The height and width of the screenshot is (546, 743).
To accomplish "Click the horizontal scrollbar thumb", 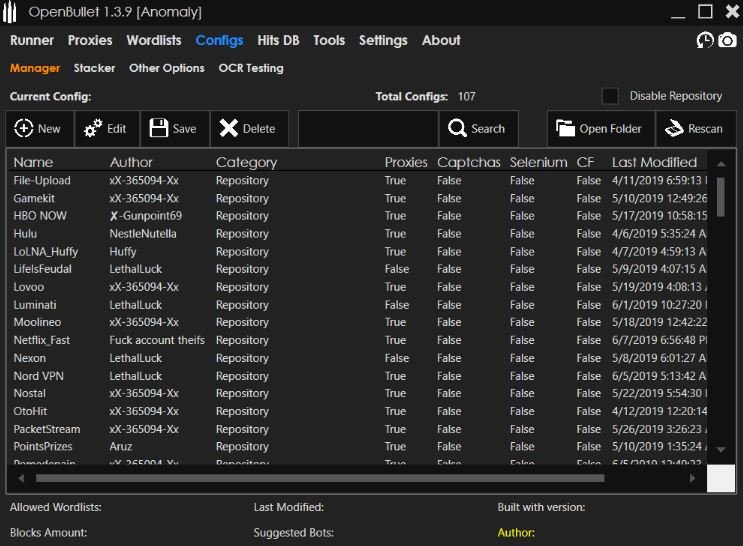I will [320, 478].
